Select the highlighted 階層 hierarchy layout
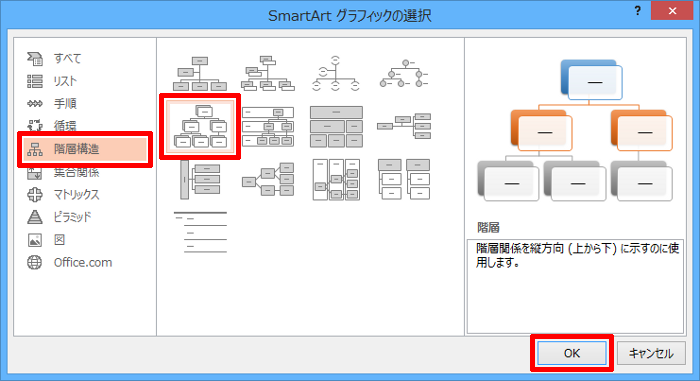 coord(200,126)
